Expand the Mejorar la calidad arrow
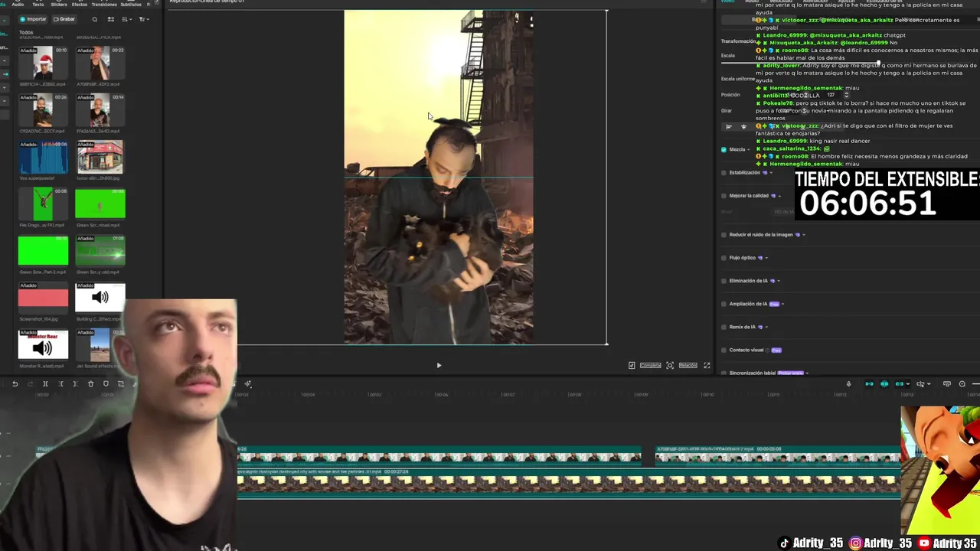 click(x=779, y=196)
